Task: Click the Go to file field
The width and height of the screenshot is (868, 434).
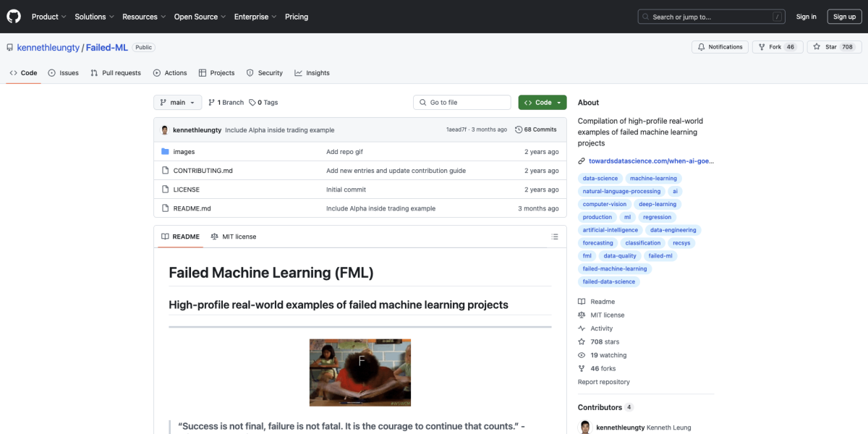Action: pyautogui.click(x=462, y=103)
